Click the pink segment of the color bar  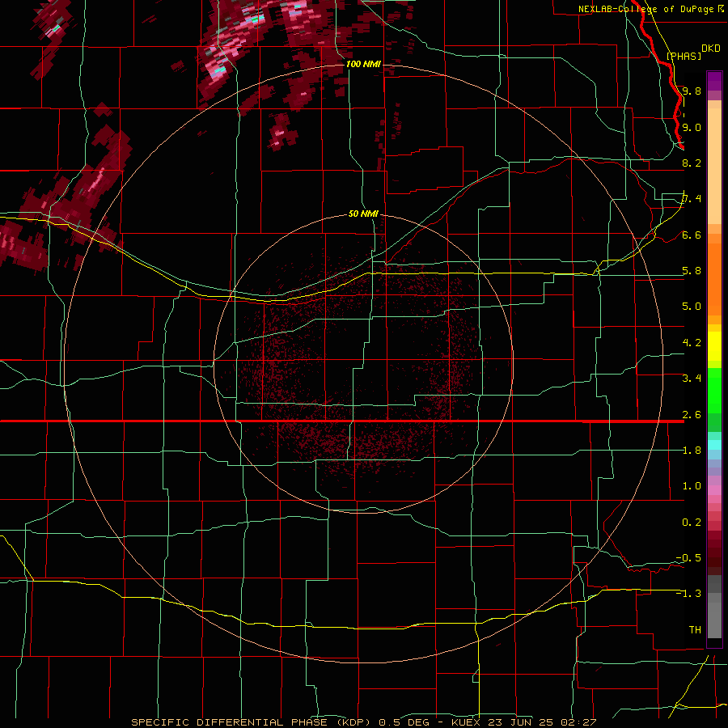tap(714, 490)
